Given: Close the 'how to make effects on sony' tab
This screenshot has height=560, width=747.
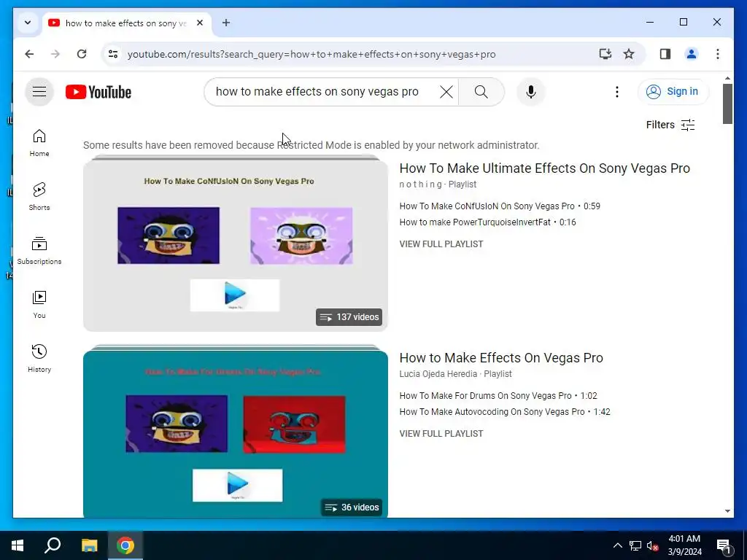Looking at the screenshot, I should pos(200,23).
